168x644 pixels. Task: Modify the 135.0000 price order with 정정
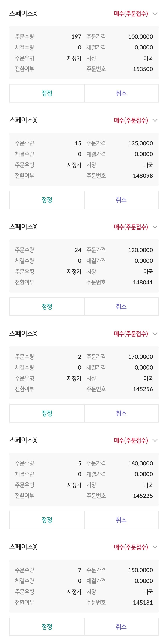pyautogui.click(x=47, y=200)
